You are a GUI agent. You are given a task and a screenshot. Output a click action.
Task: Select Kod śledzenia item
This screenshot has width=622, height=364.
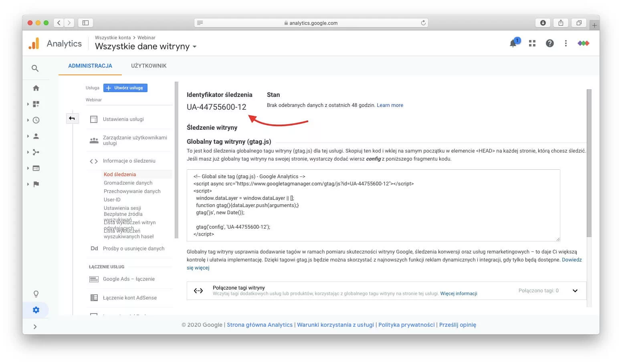coord(120,175)
